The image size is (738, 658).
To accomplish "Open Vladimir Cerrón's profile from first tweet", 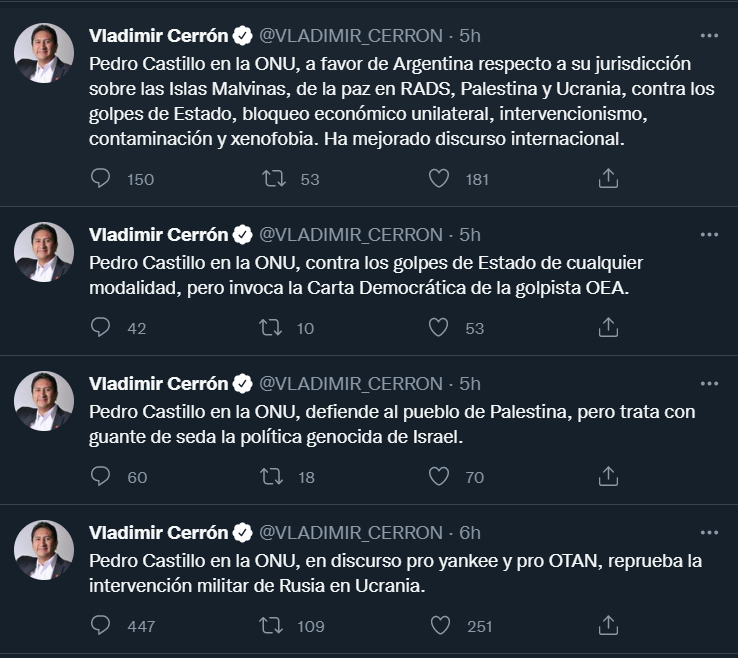I will coord(159,36).
